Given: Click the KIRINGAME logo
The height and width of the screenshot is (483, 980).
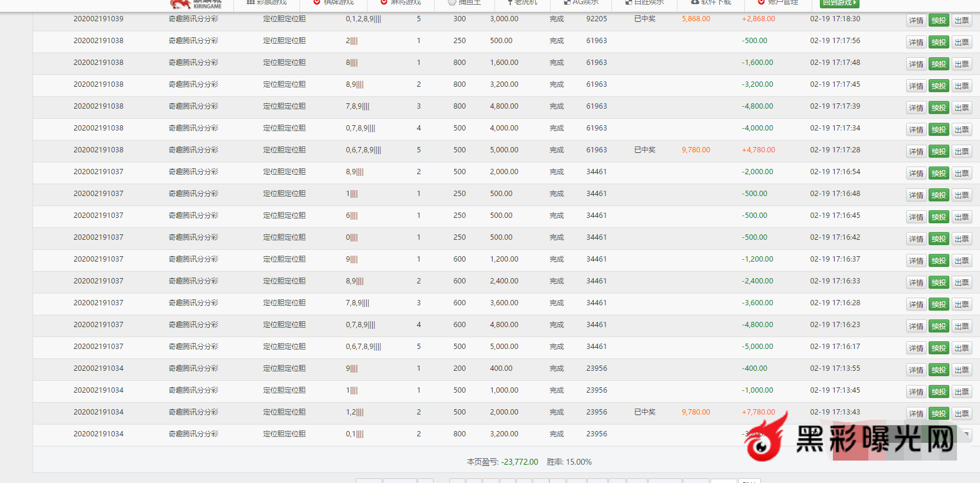Looking at the screenshot, I should click(x=196, y=4).
